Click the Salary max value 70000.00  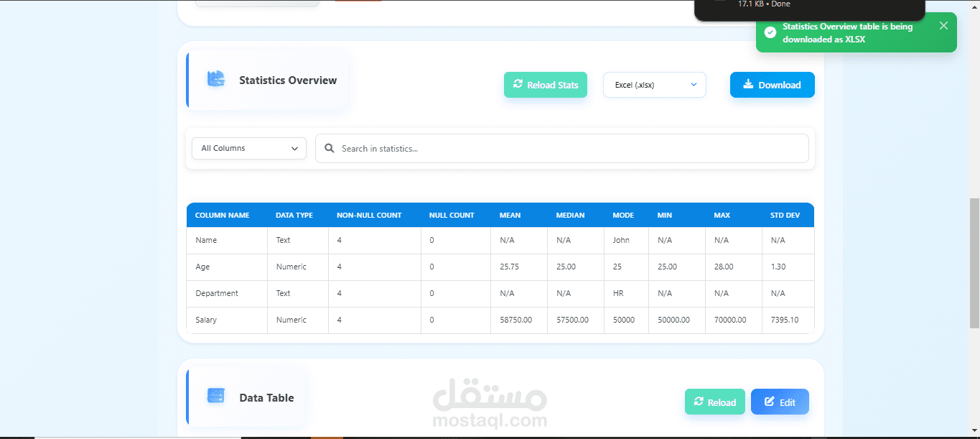[730, 320]
